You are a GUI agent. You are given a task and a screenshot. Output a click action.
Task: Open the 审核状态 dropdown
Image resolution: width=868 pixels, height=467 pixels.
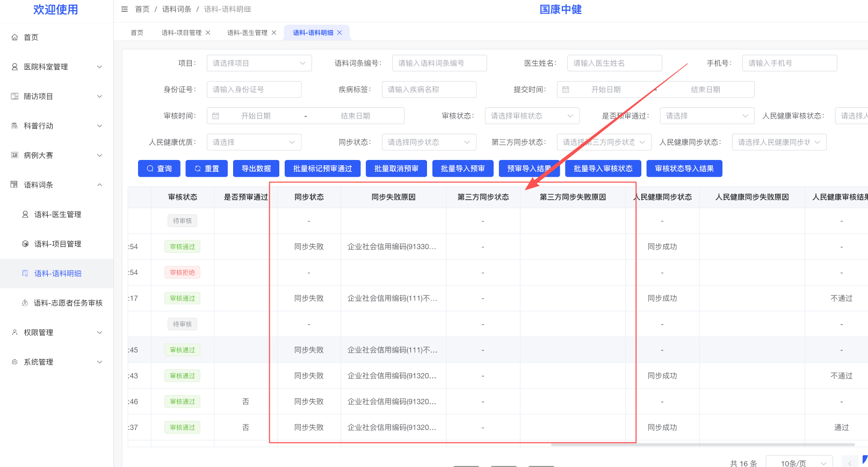pyautogui.click(x=532, y=116)
